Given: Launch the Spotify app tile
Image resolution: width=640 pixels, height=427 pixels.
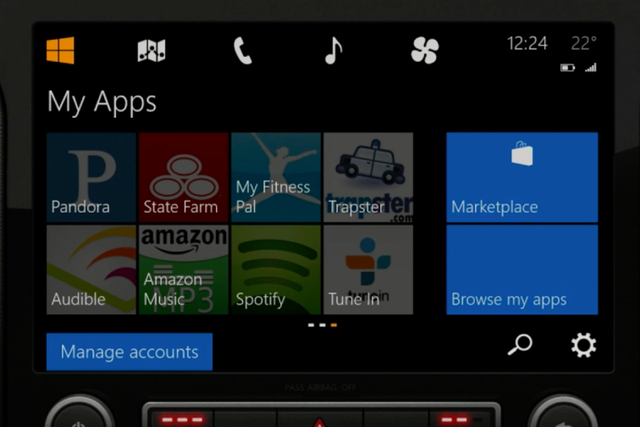Looking at the screenshot, I should coord(276,269).
